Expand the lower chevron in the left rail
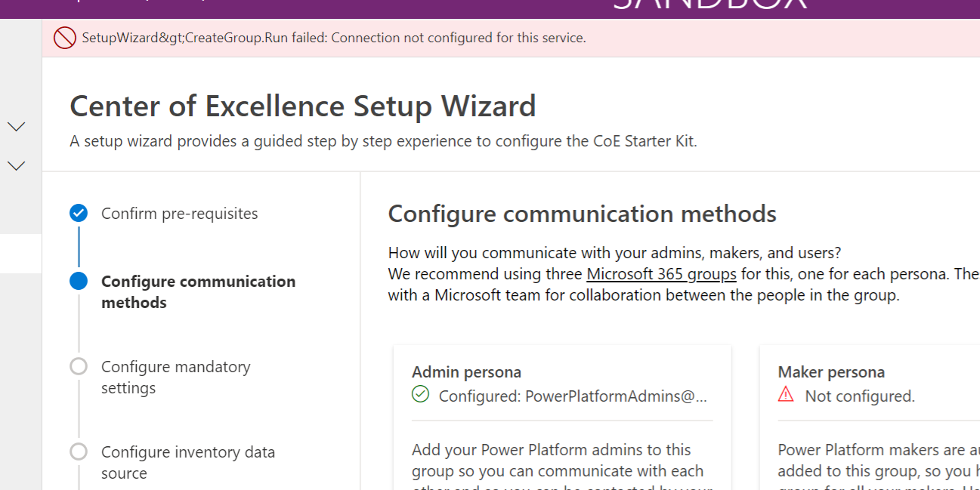 click(x=17, y=165)
